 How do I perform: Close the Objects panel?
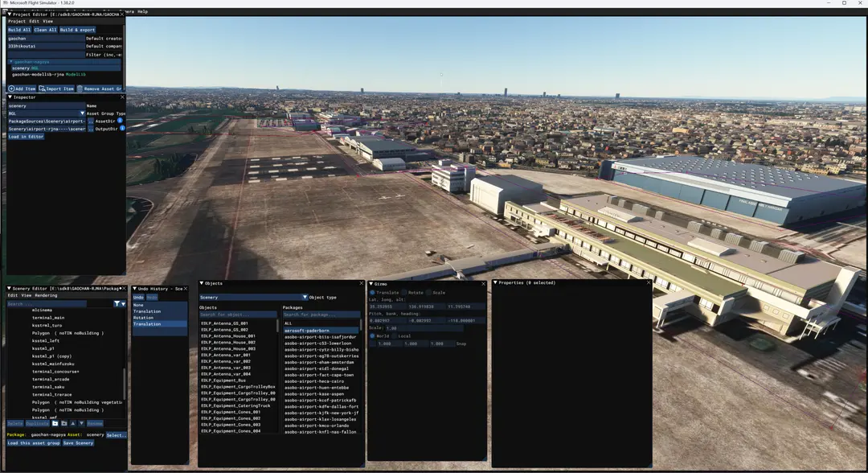(362, 283)
